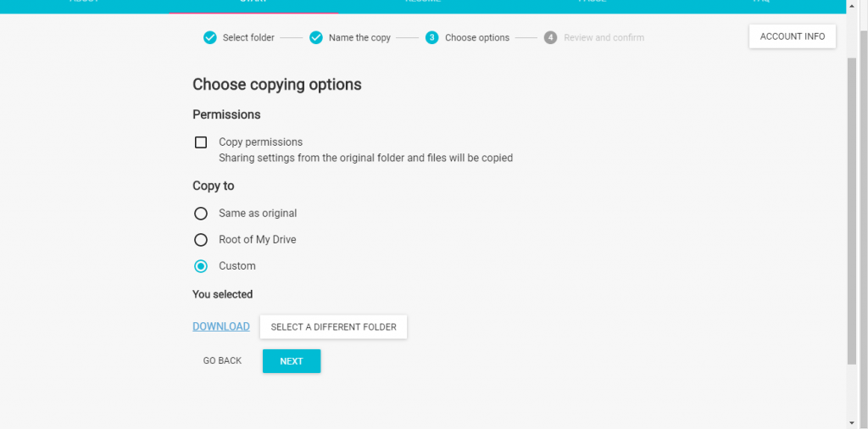Choose Root of My Drive destination
The image size is (868, 429).
point(201,240)
